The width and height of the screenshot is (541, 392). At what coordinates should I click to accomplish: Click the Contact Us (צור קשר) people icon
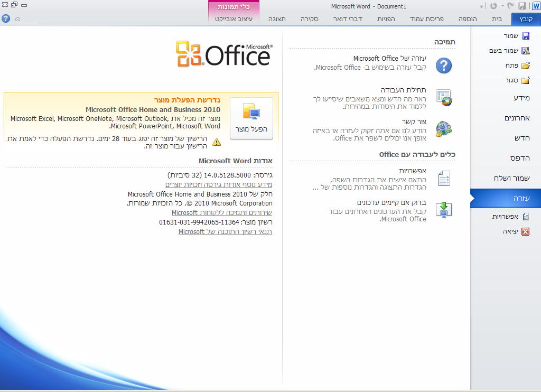(444, 129)
